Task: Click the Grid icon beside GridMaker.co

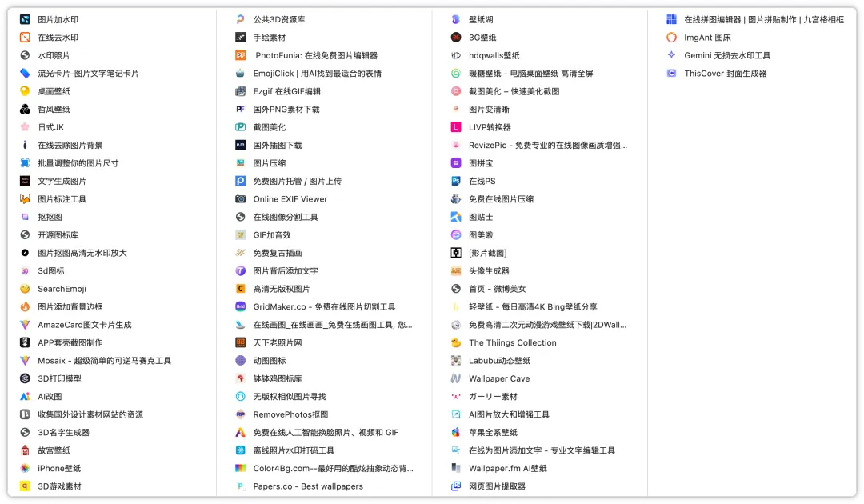Action: 240,307
